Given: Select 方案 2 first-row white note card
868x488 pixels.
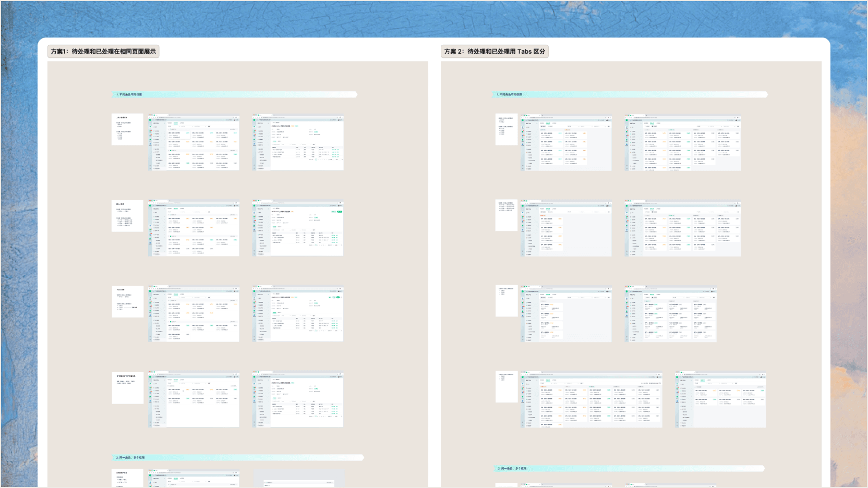Looking at the screenshot, I should click(506, 129).
